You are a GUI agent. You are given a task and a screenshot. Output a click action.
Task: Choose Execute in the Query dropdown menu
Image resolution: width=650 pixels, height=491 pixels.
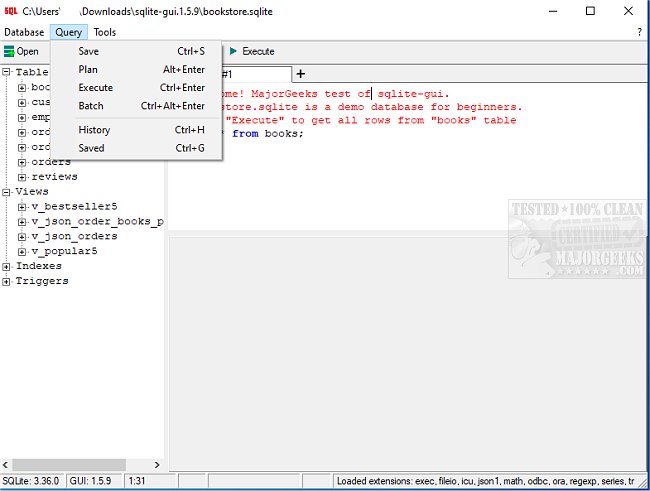coord(137,88)
